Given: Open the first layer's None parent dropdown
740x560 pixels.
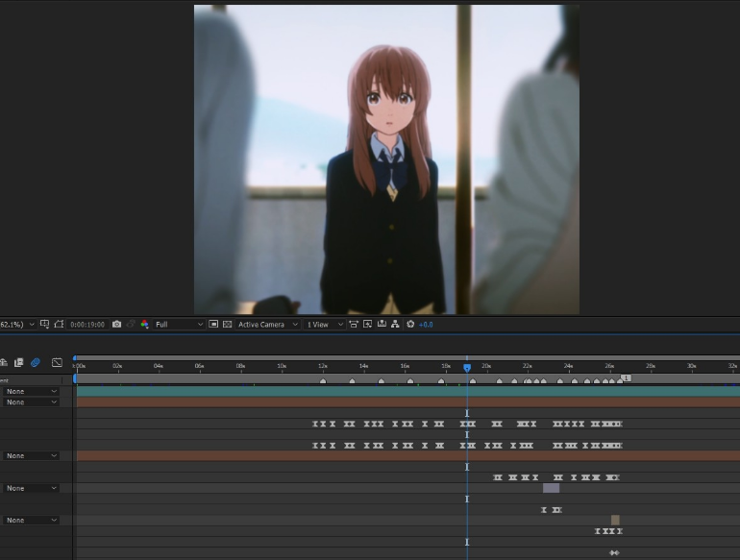Looking at the screenshot, I should click(x=31, y=391).
